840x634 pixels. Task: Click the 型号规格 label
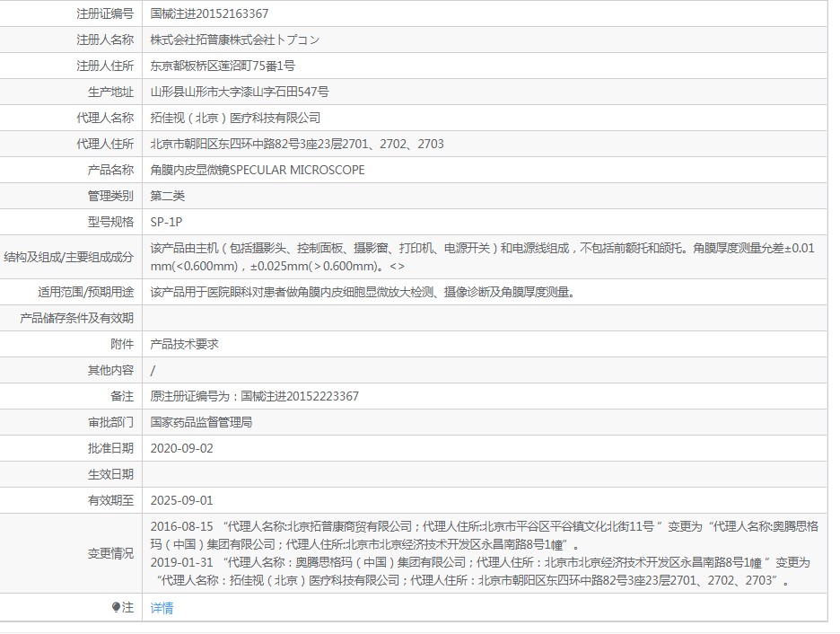[111, 222]
